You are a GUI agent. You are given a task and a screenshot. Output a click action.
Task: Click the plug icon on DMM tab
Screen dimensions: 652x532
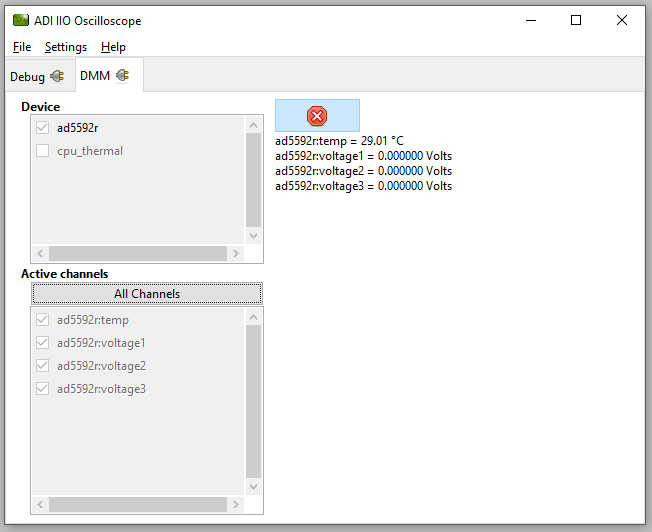122,75
